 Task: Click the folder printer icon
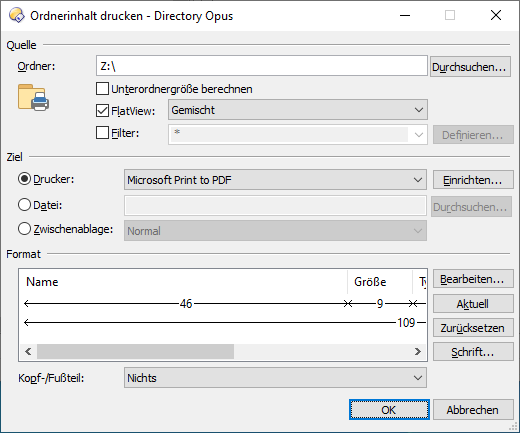click(x=33, y=97)
